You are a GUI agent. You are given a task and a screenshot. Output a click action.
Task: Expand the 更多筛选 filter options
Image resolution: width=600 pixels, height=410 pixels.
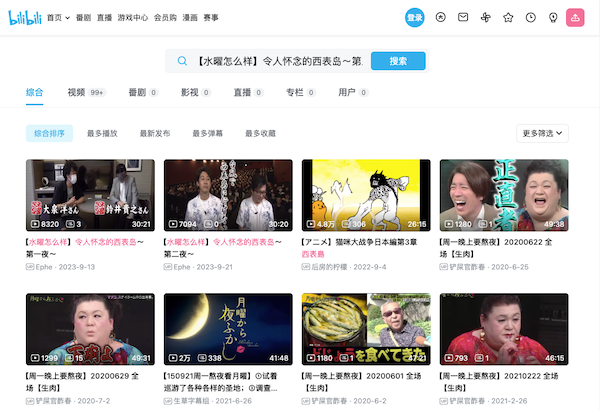[543, 133]
